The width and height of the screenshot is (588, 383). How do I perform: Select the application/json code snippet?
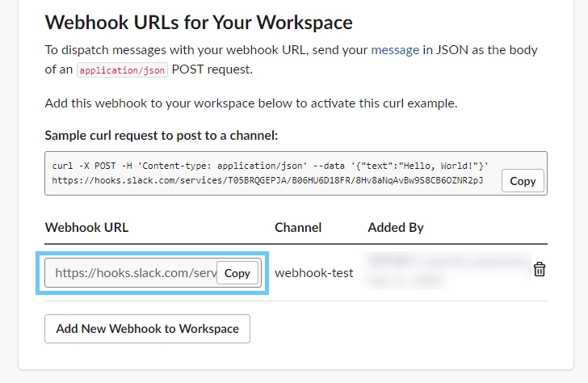[x=122, y=70]
